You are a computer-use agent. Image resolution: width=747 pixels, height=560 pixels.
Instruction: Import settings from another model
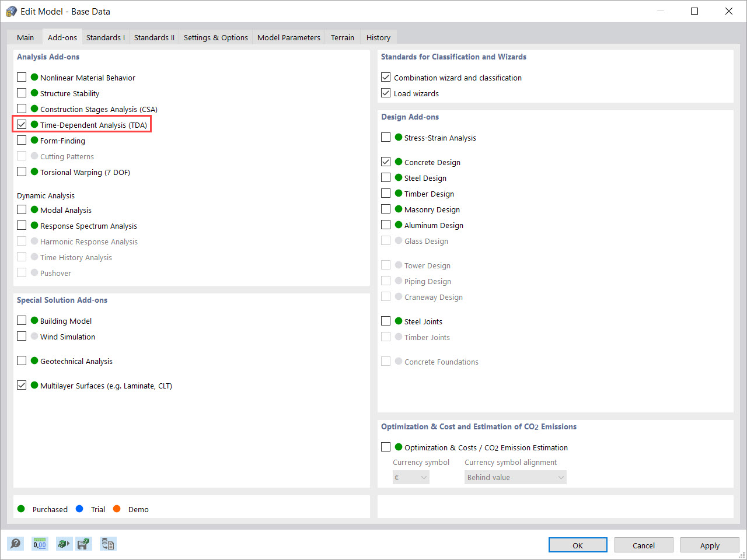64,544
